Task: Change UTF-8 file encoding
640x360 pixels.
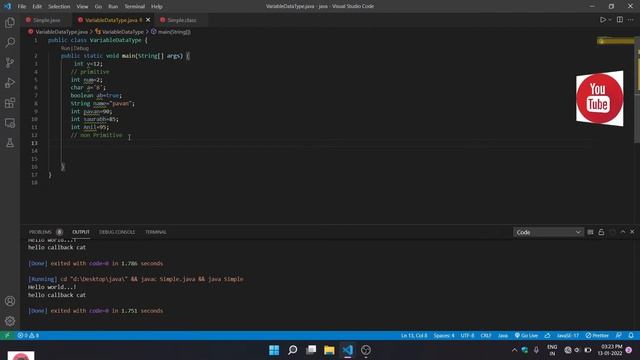Action: pyautogui.click(x=467, y=335)
